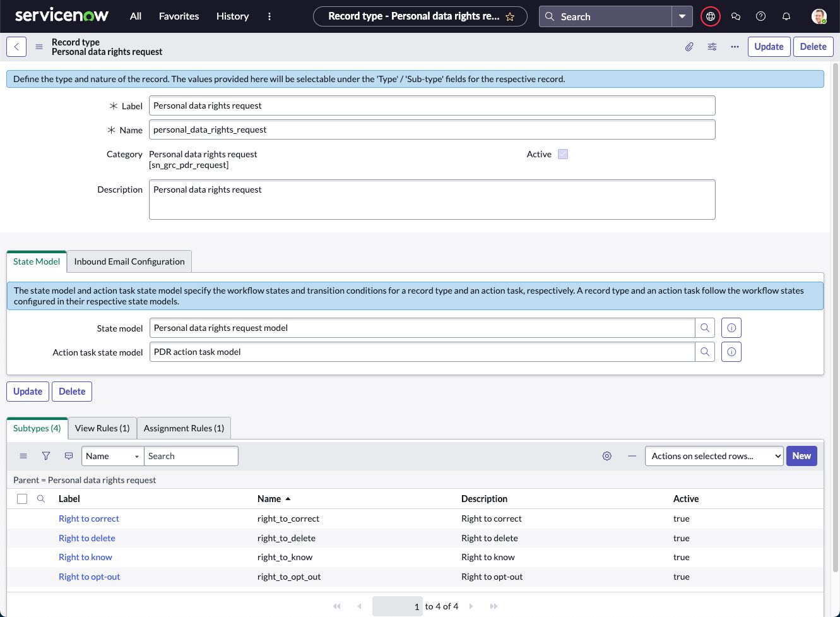Open the Right to delete link
Screen dimensions: 840x617
pyautogui.click(x=87, y=538)
